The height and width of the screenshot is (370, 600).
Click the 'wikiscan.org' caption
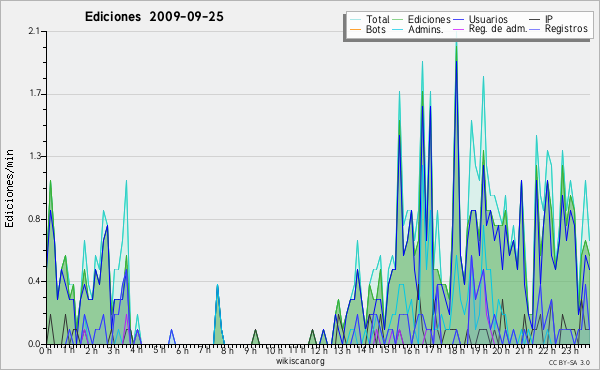(300, 361)
